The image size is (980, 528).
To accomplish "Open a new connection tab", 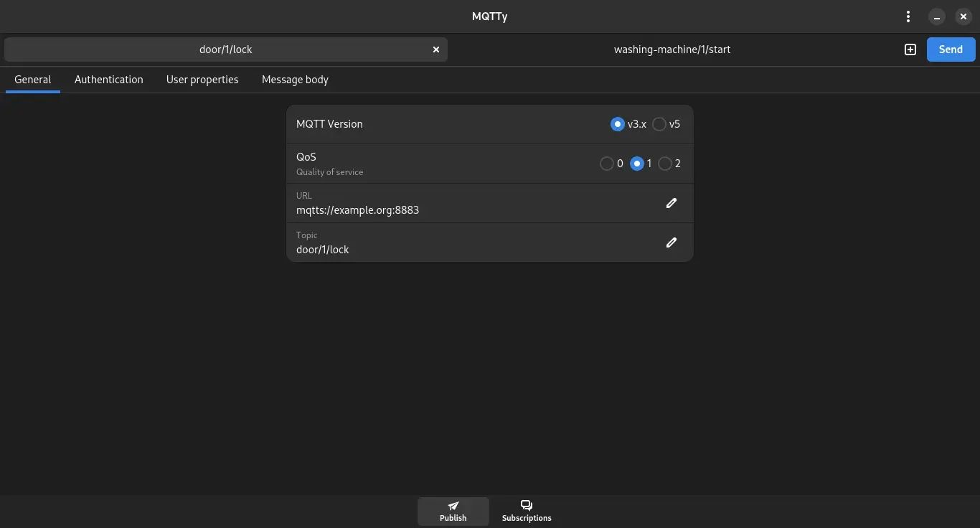I will click(x=910, y=49).
